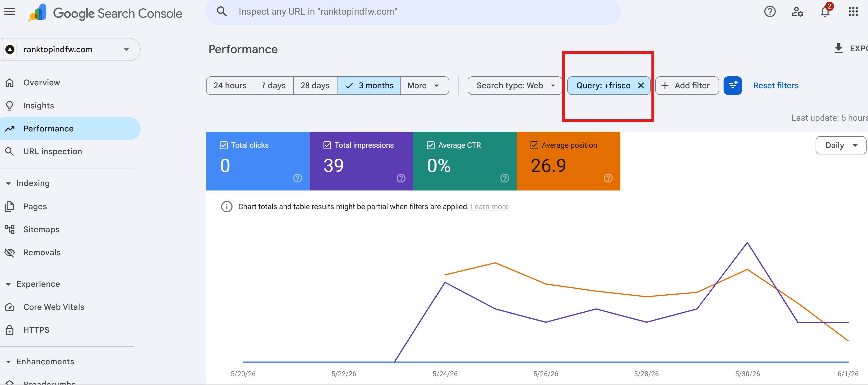The image size is (868, 385).
Task: Click the 5/30/26 impressions peak on chart
Action: [747, 242]
